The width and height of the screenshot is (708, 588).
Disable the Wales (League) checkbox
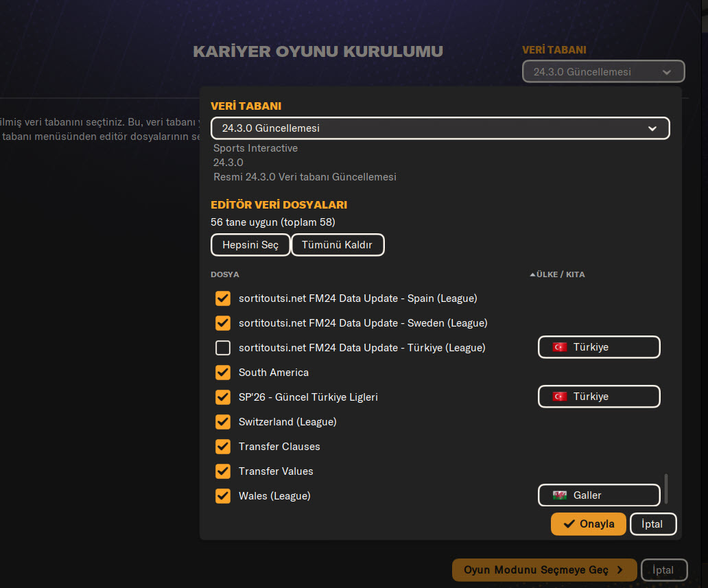pyautogui.click(x=223, y=496)
